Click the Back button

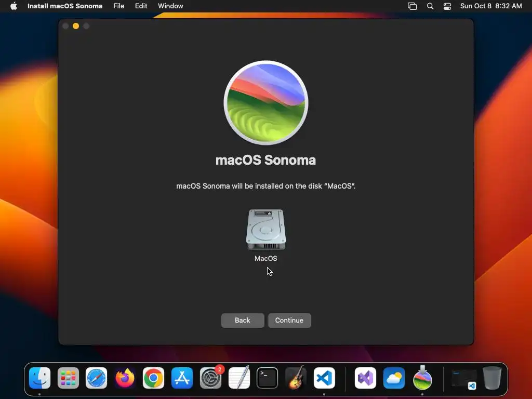(243, 320)
